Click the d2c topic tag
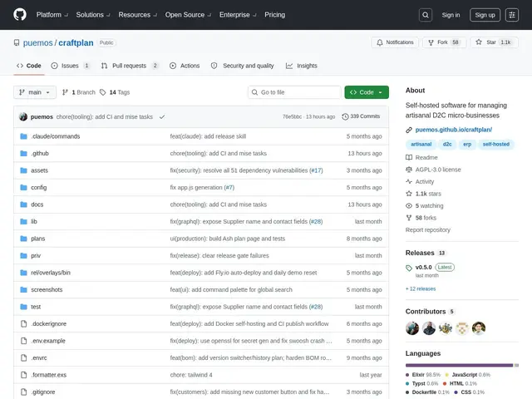Image resolution: width=532 pixels, height=399 pixels. point(447,144)
